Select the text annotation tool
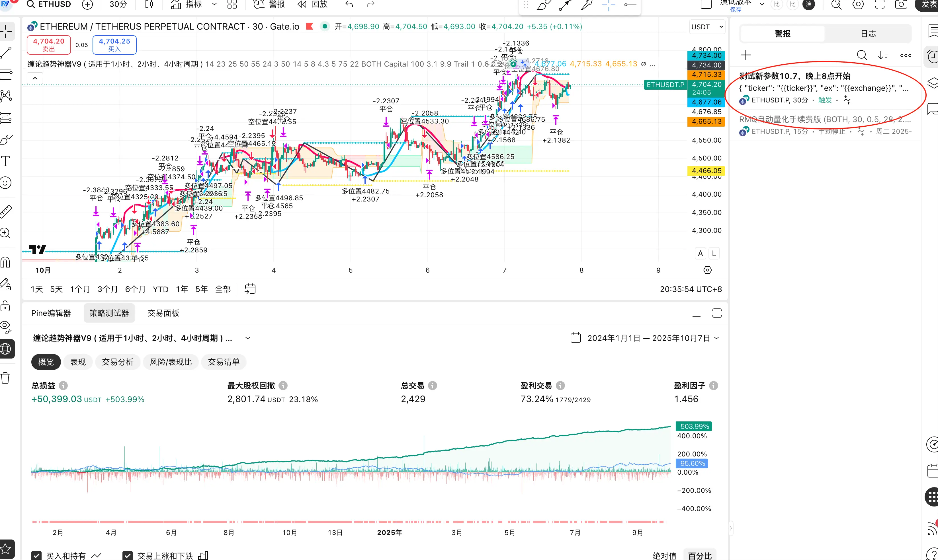This screenshot has width=938, height=560. tap(6, 161)
